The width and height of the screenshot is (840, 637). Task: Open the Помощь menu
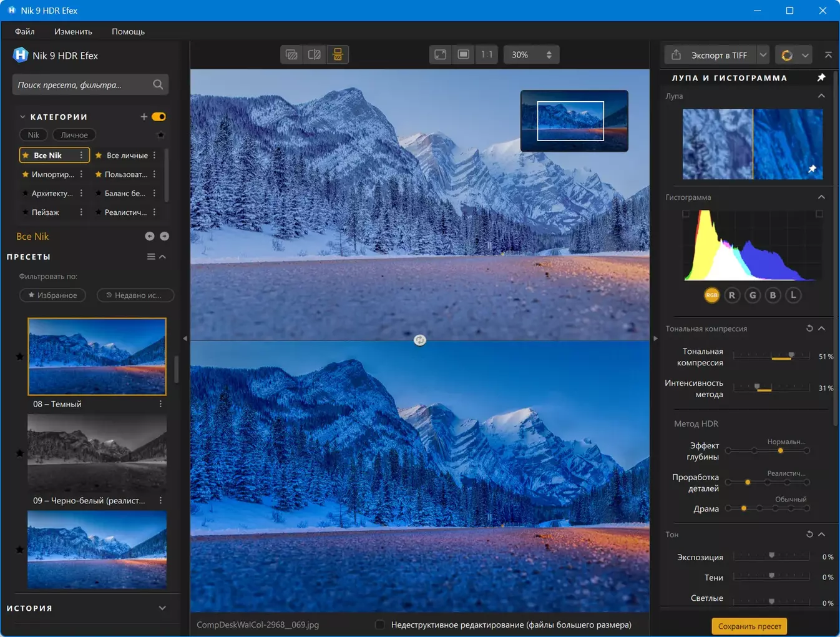pyautogui.click(x=128, y=31)
